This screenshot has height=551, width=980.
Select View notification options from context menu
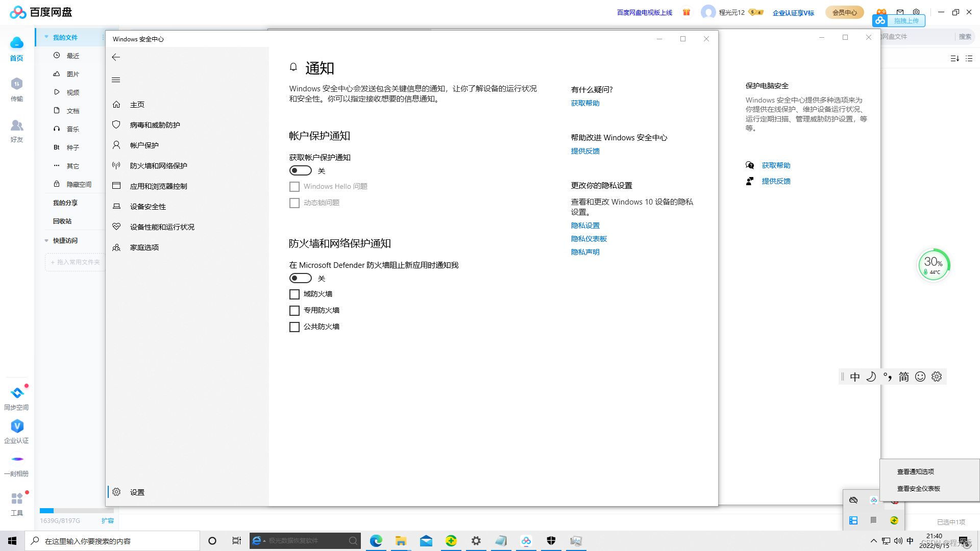[915, 472]
